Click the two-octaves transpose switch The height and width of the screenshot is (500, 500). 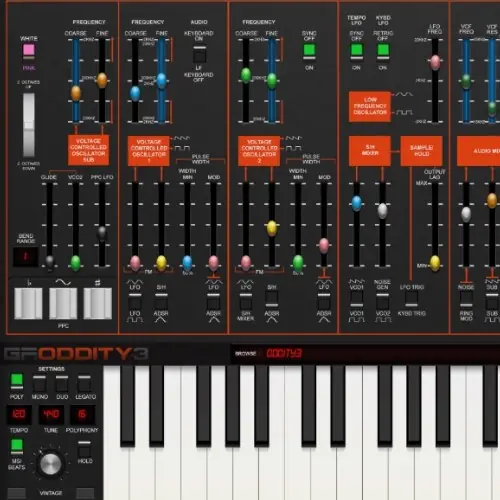(x=29, y=125)
